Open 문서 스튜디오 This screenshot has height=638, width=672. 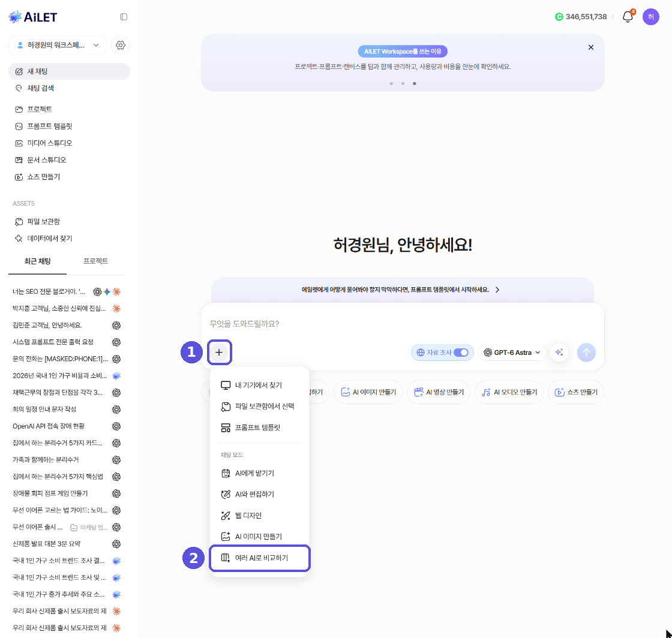point(69,159)
